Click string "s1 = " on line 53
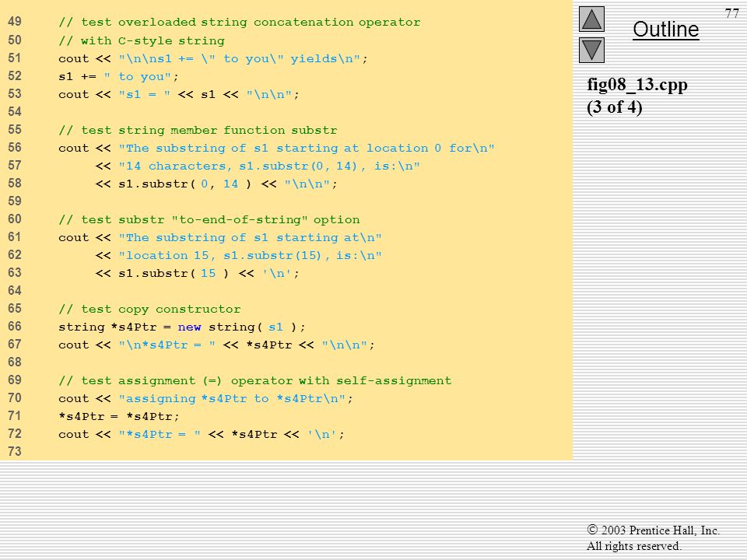747x560 pixels. tap(145, 94)
